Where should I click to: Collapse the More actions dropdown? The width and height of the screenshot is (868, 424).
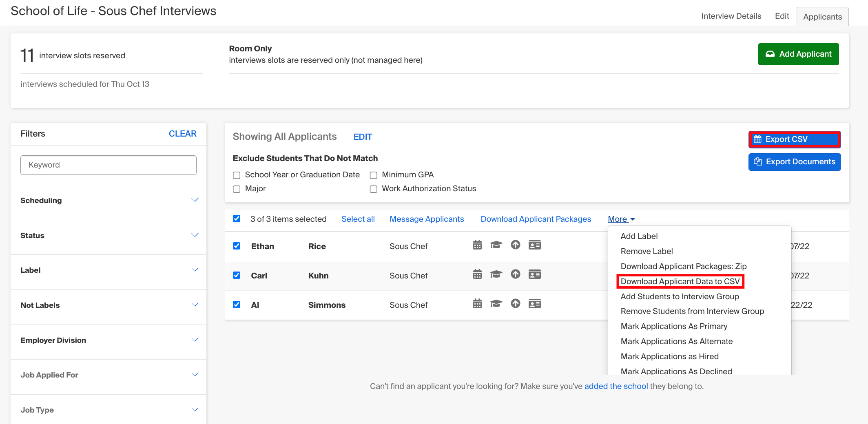pyautogui.click(x=620, y=219)
